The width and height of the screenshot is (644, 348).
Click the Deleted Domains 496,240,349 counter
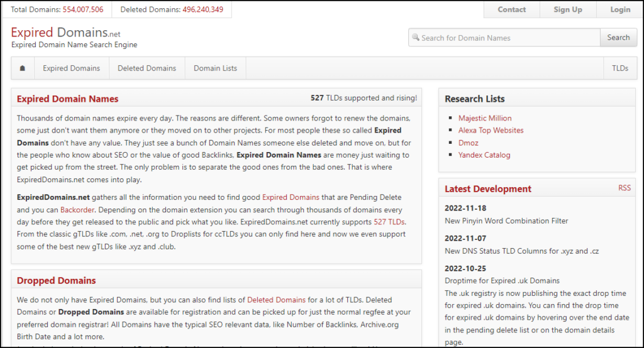(172, 9)
